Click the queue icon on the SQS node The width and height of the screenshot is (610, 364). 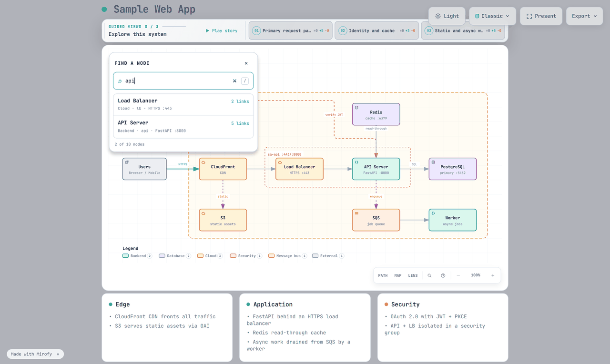(356, 213)
